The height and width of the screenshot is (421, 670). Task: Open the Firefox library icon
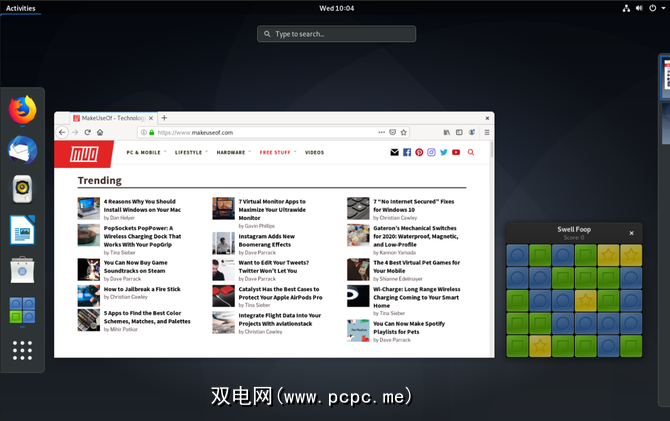click(447, 132)
